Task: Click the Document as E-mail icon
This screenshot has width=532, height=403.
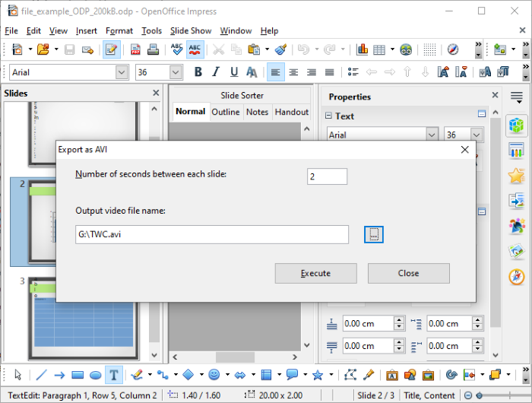Action: pos(87,50)
